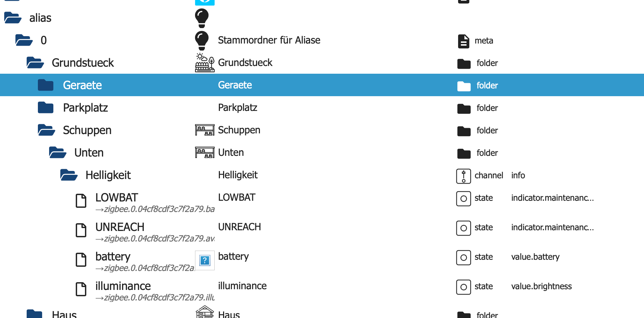
Task: Click the value.brightness role text
Action: pos(541,286)
